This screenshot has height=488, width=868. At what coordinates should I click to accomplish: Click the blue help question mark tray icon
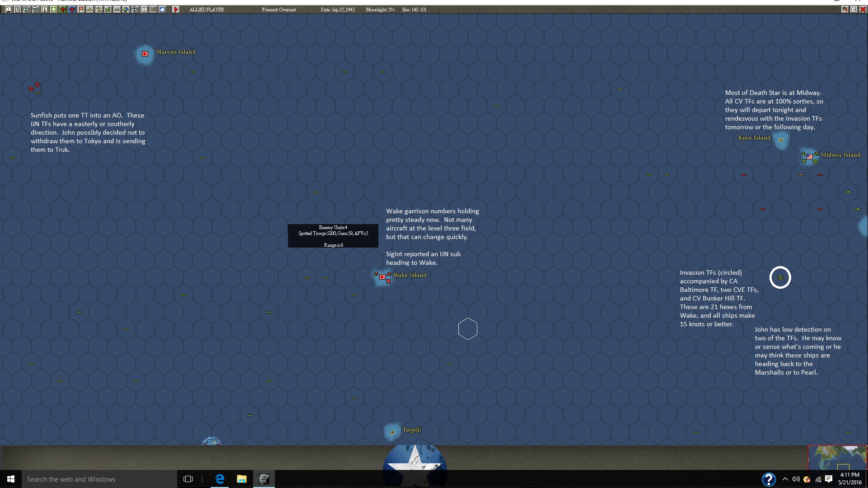[769, 479]
